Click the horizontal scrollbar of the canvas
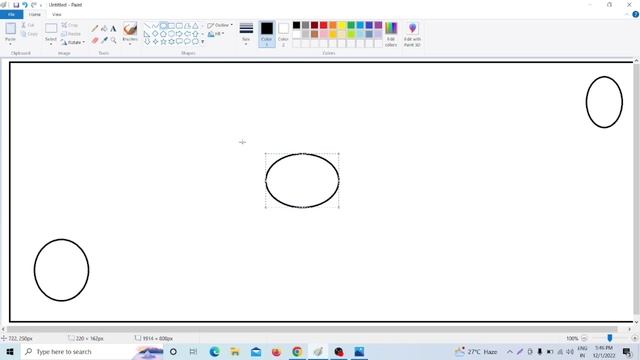 (312, 329)
